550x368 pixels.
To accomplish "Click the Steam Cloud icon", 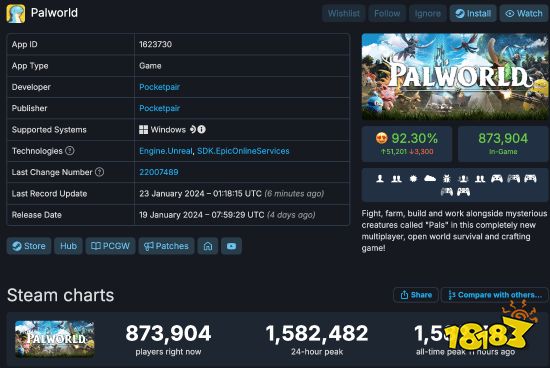I will click(x=430, y=179).
